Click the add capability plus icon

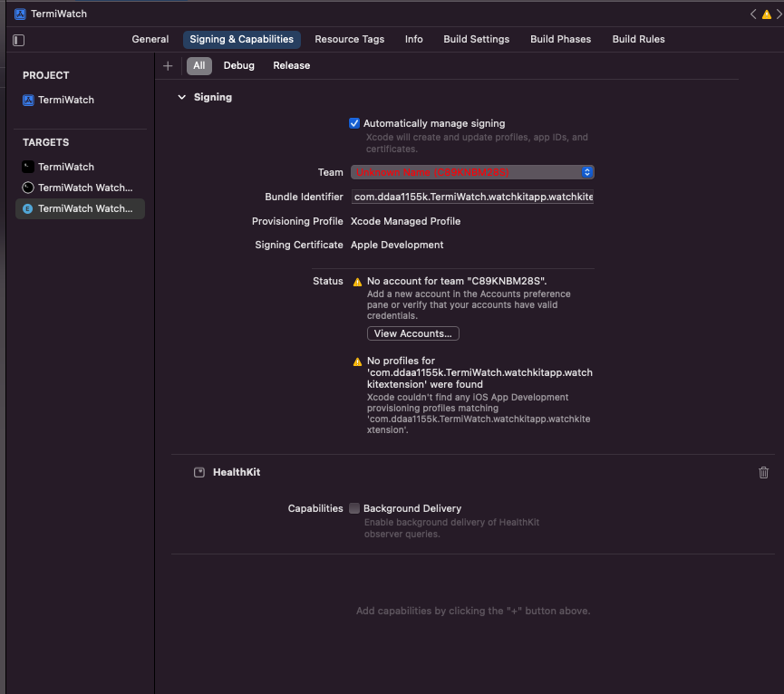point(168,66)
